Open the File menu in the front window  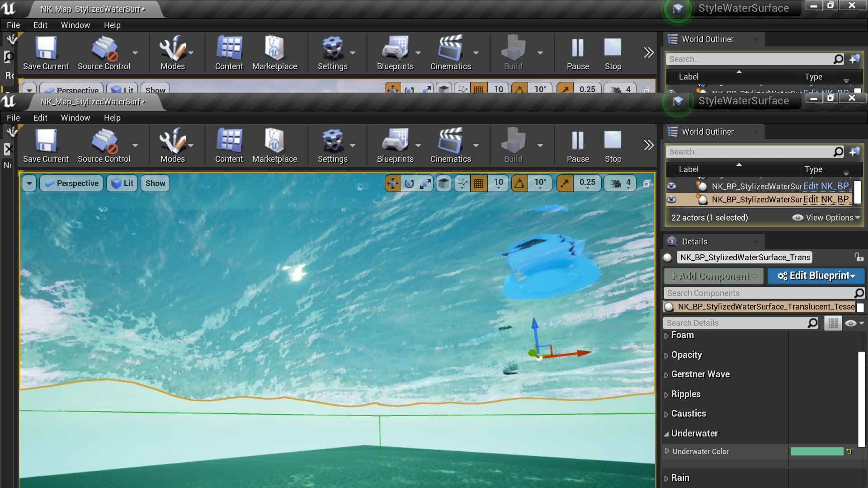(x=13, y=117)
